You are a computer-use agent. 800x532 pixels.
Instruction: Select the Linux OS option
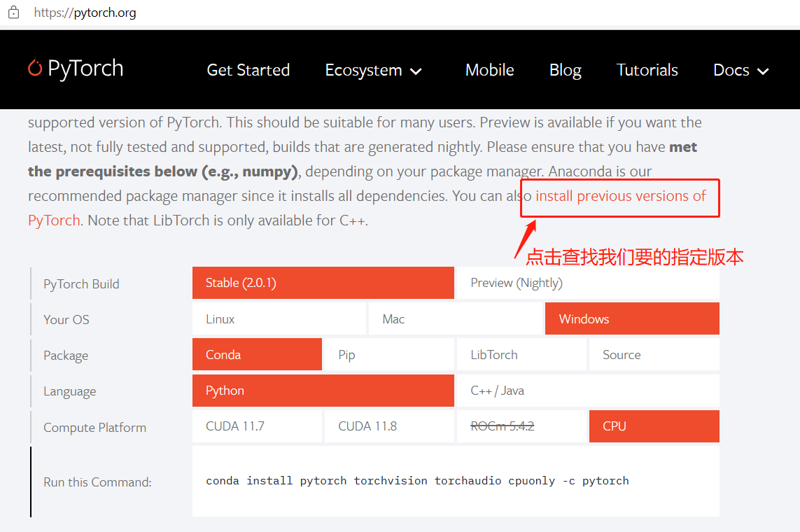[x=279, y=318]
